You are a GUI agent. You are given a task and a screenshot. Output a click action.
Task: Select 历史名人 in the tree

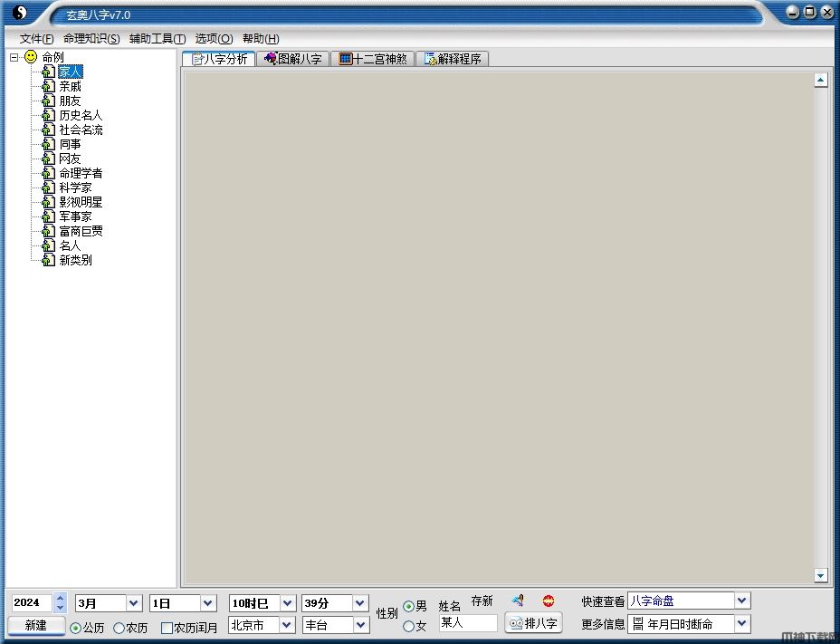click(81, 115)
